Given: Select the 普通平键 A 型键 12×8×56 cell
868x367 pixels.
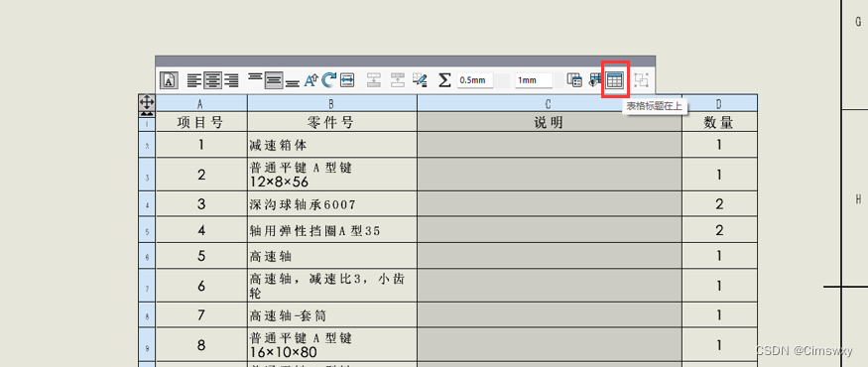Looking at the screenshot, I should tap(332, 175).
